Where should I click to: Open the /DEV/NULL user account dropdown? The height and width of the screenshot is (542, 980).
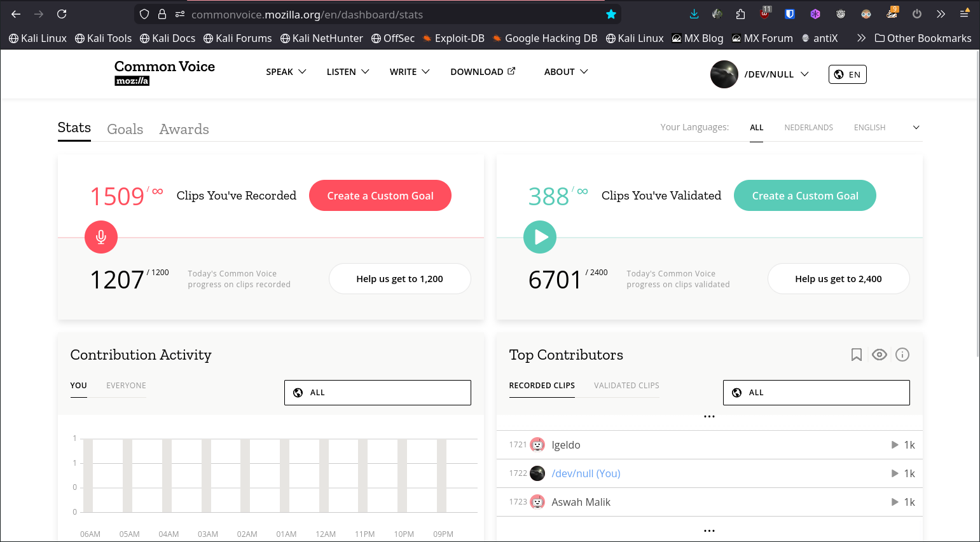pos(776,74)
